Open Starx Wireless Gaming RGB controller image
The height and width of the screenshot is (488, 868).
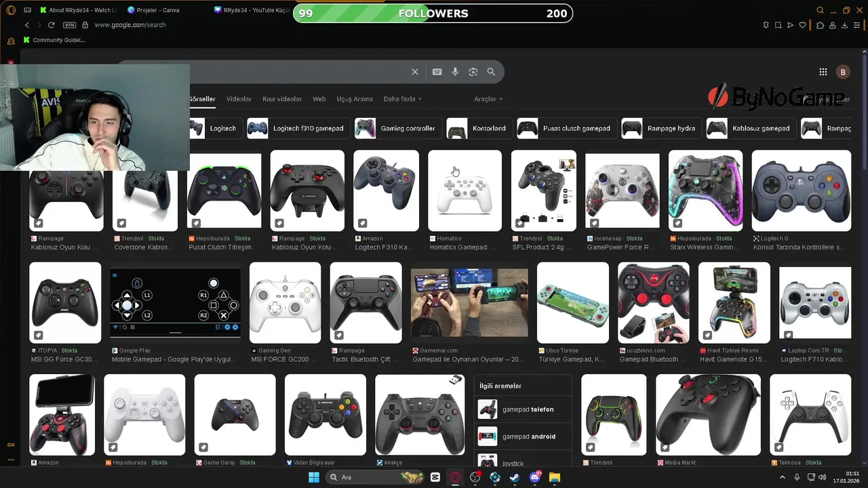(x=705, y=190)
